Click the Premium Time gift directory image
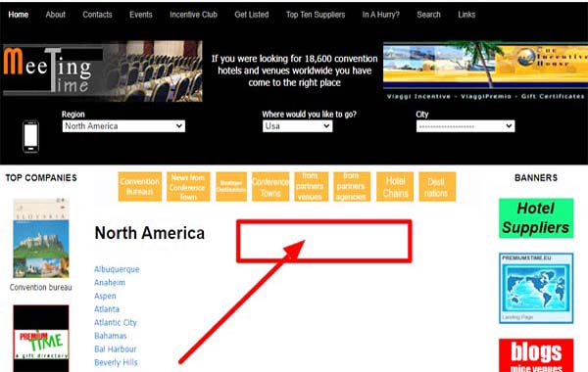 click(x=41, y=339)
